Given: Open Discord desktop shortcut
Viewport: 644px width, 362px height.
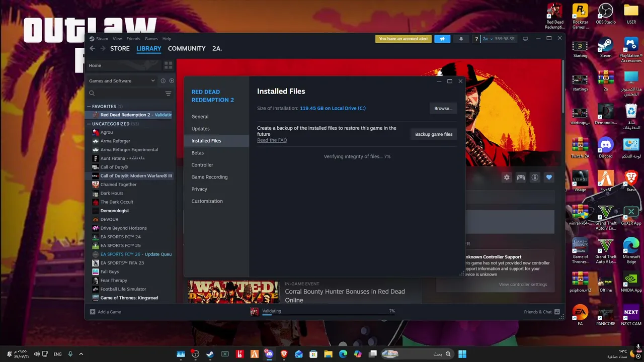Looking at the screenshot, I should click(606, 148).
